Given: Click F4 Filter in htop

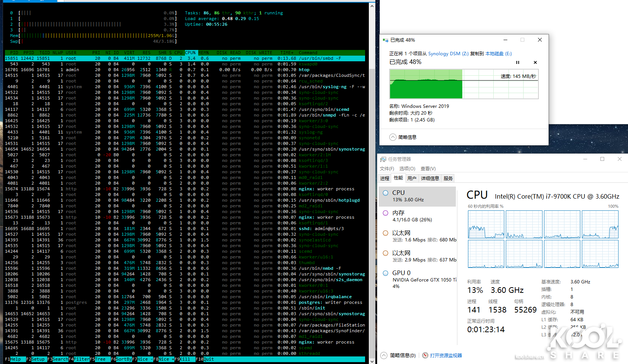Looking at the screenshot, I should point(79,359).
